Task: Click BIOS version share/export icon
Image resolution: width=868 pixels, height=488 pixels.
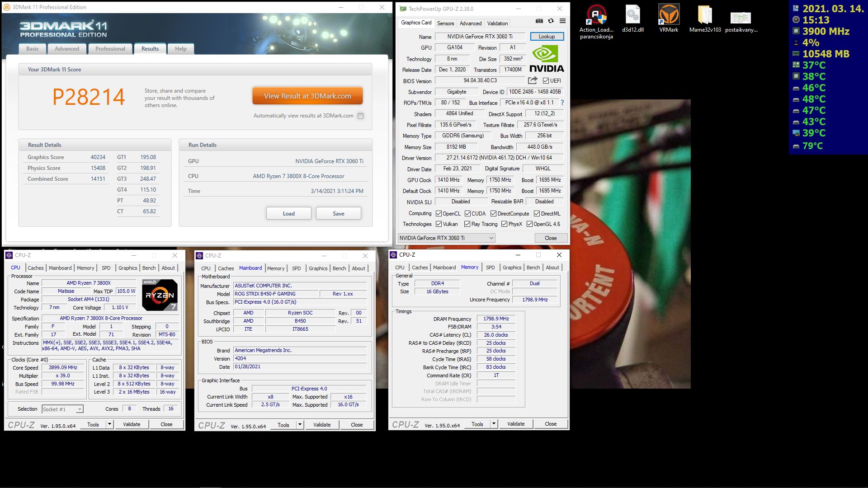Action: tap(533, 80)
